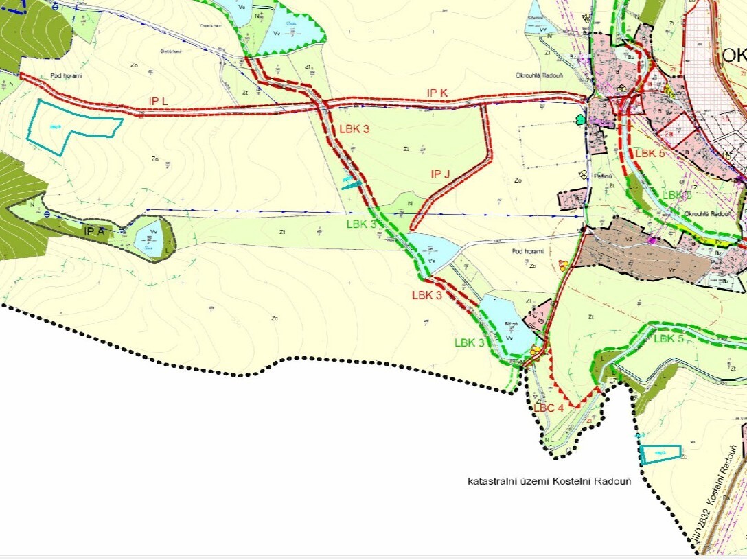Select the small cyan rectangle parcel near Kostelní Radouň
The width and height of the screenshot is (747, 560).
click(660, 454)
